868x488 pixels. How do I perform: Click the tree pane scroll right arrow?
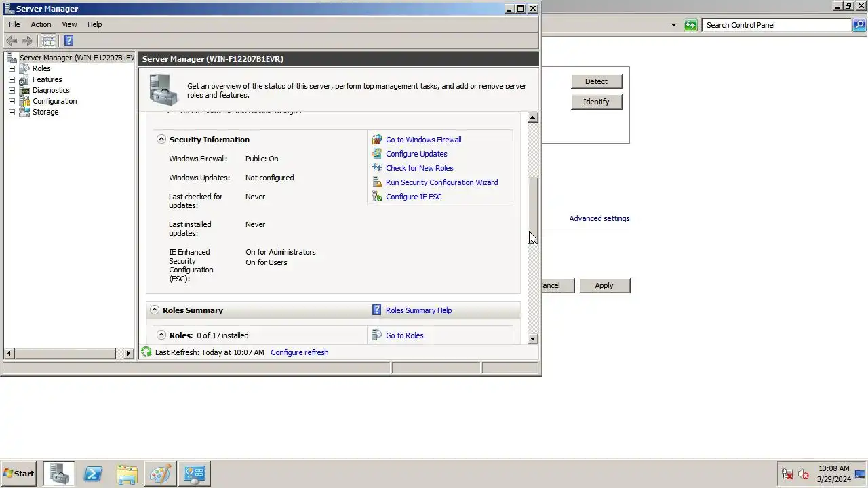click(x=129, y=353)
